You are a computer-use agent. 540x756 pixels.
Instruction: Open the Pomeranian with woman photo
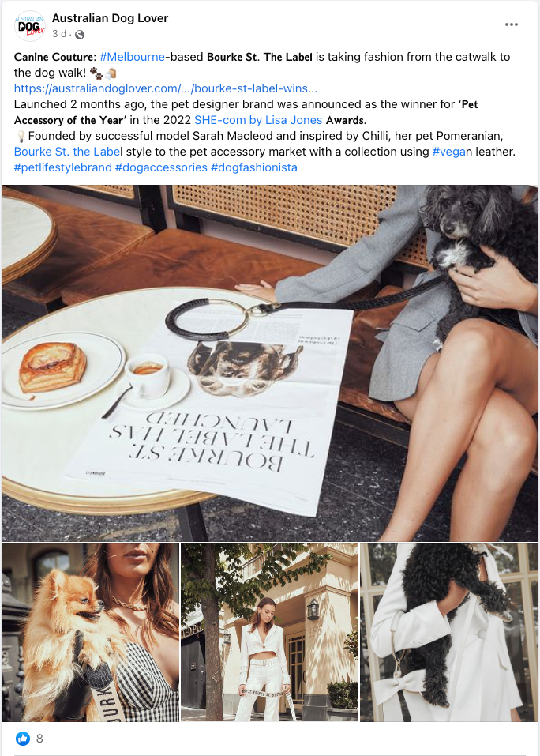tap(90, 633)
